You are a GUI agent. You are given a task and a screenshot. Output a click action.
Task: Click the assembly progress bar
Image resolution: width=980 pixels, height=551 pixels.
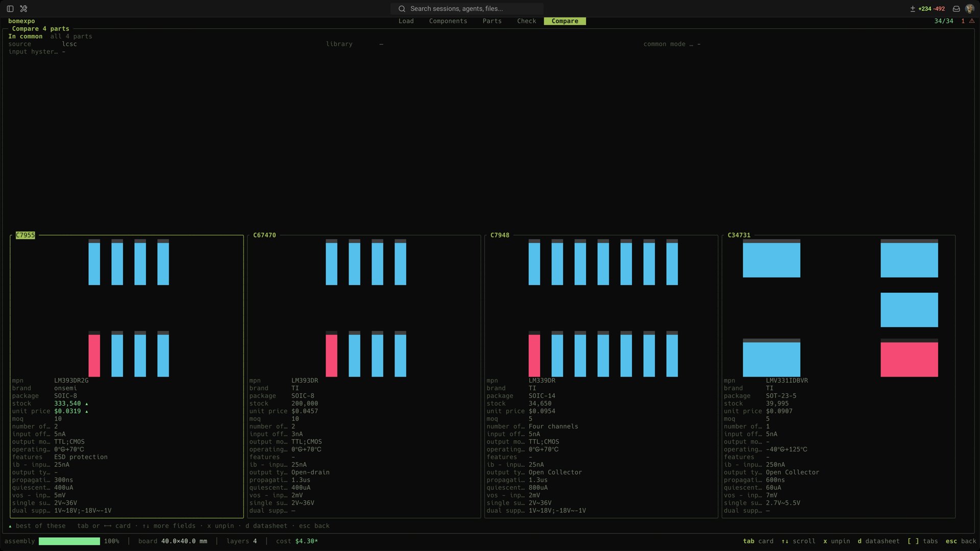pos(69,541)
